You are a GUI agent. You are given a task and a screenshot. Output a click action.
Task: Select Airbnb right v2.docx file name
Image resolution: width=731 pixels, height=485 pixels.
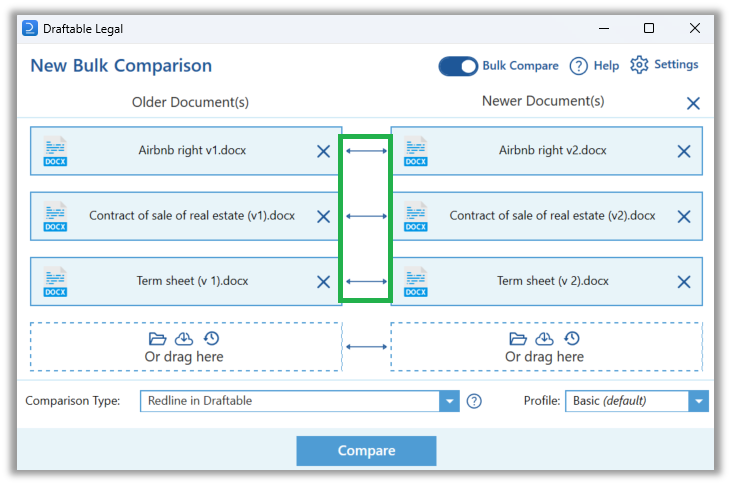tap(552, 150)
